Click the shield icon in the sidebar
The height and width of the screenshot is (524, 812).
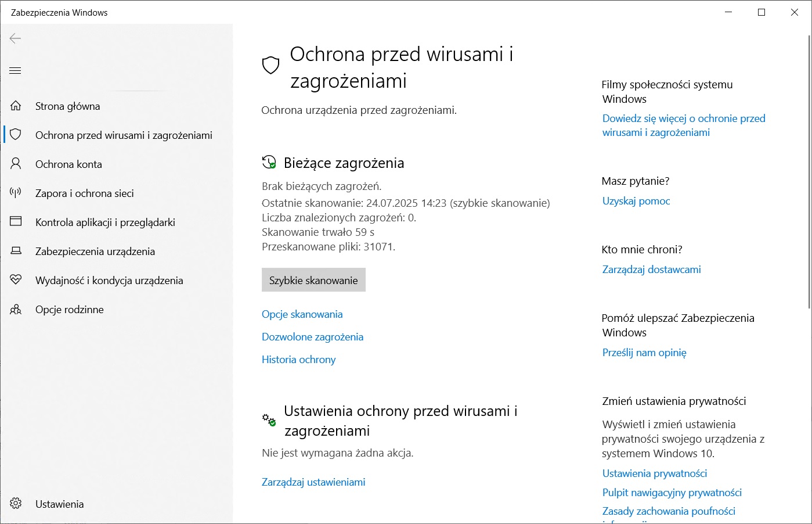(16, 135)
